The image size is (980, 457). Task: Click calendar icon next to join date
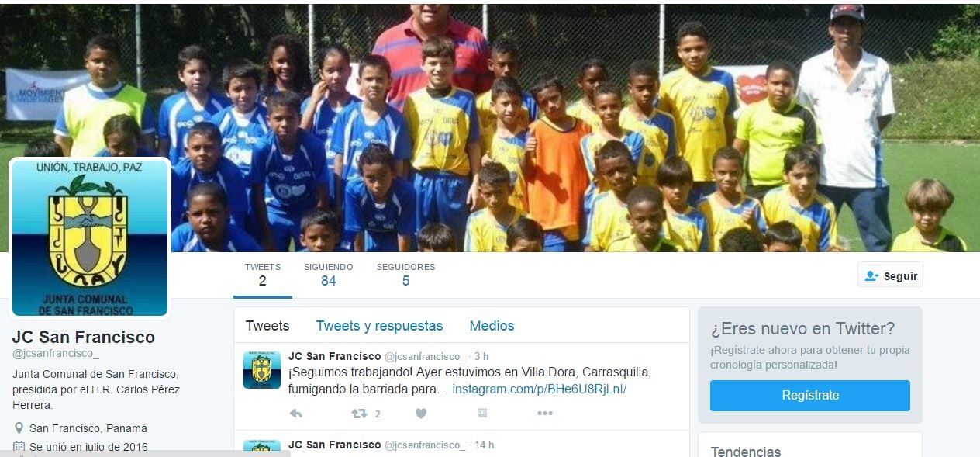tap(19, 446)
